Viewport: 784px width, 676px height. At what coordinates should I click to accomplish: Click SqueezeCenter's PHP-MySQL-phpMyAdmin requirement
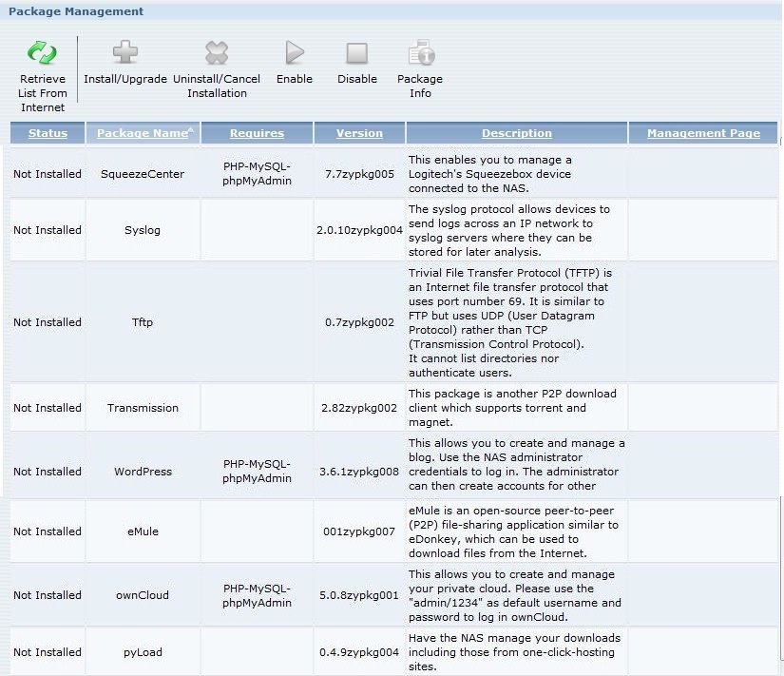coord(257,174)
